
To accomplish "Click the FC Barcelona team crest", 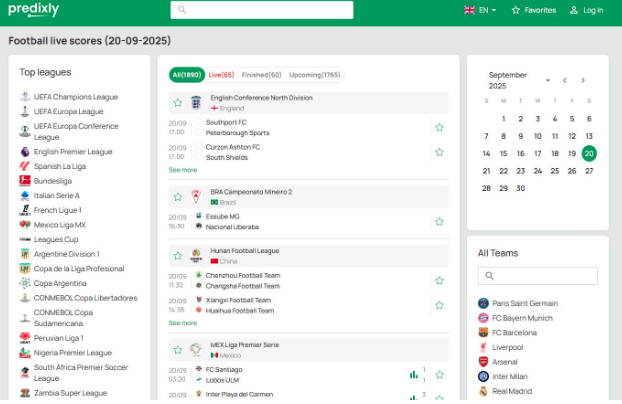I will [x=483, y=332].
